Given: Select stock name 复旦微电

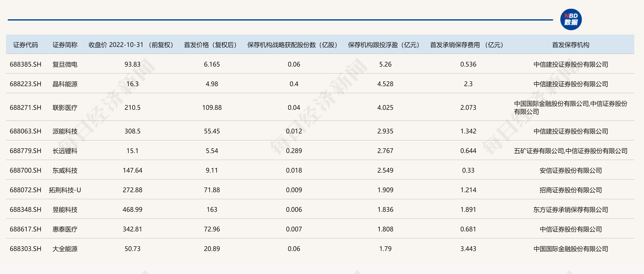Looking at the screenshot, I should [x=65, y=64].
